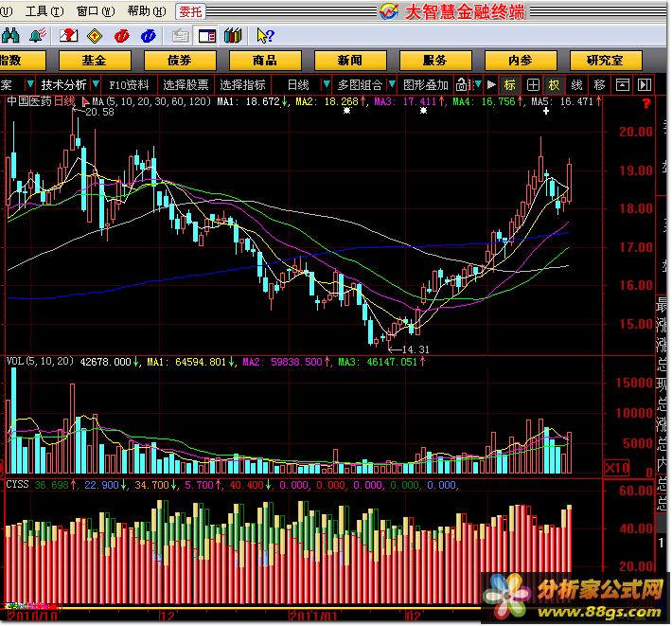Screen dimensions: 672x626
Task: Select the 技术分析 tab
Action: tap(63, 85)
